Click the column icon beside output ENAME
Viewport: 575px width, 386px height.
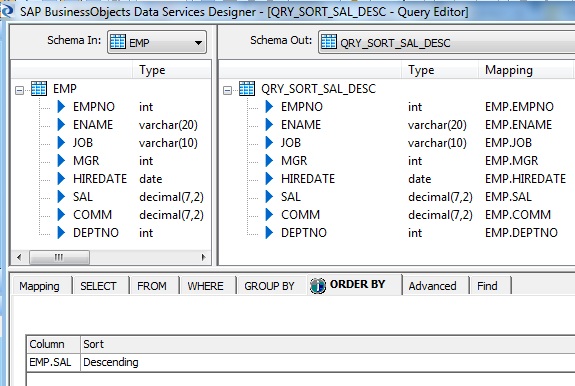[269, 125]
